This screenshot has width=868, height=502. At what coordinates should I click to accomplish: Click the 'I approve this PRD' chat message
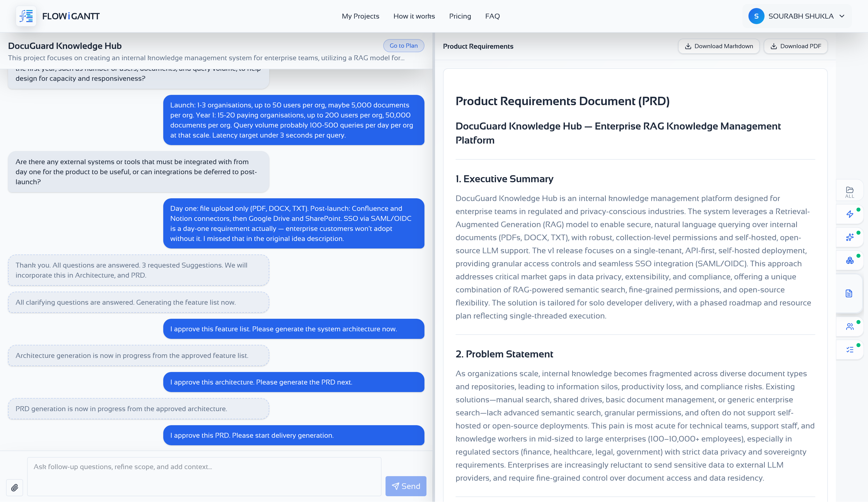(x=293, y=435)
